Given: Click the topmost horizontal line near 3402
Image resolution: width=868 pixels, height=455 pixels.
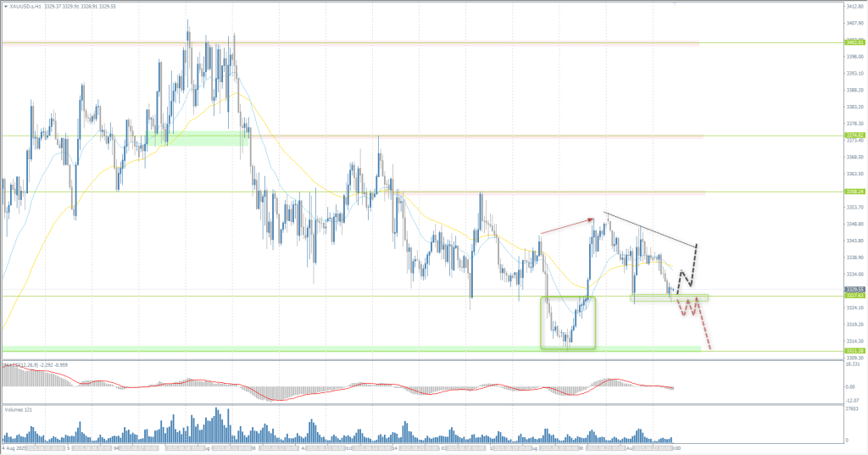Looking at the screenshot, I should [424, 42].
